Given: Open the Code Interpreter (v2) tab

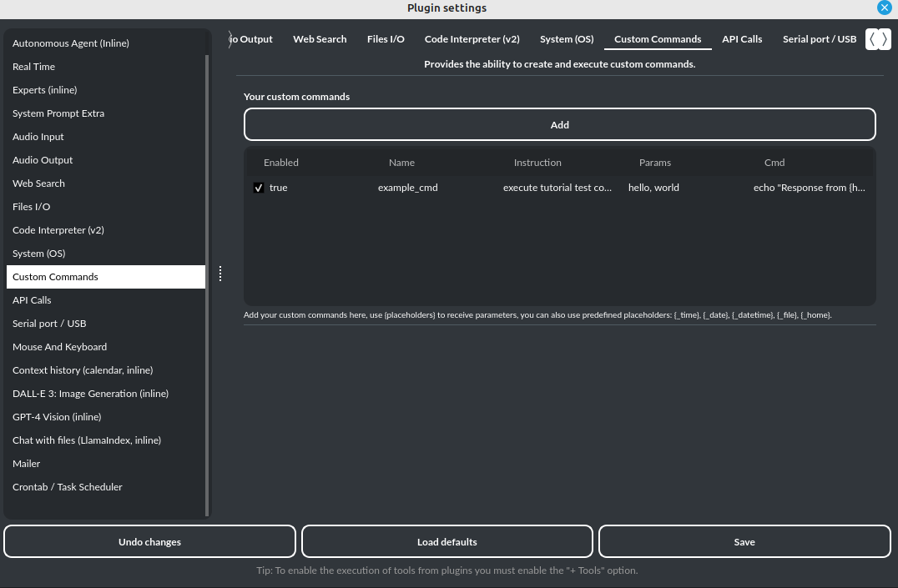Looking at the screenshot, I should [472, 38].
